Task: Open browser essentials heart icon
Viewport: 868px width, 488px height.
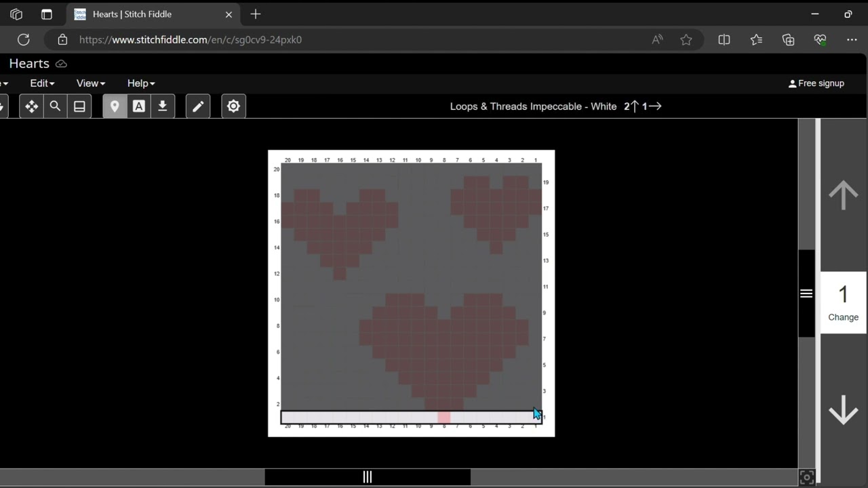Action: coord(821,39)
